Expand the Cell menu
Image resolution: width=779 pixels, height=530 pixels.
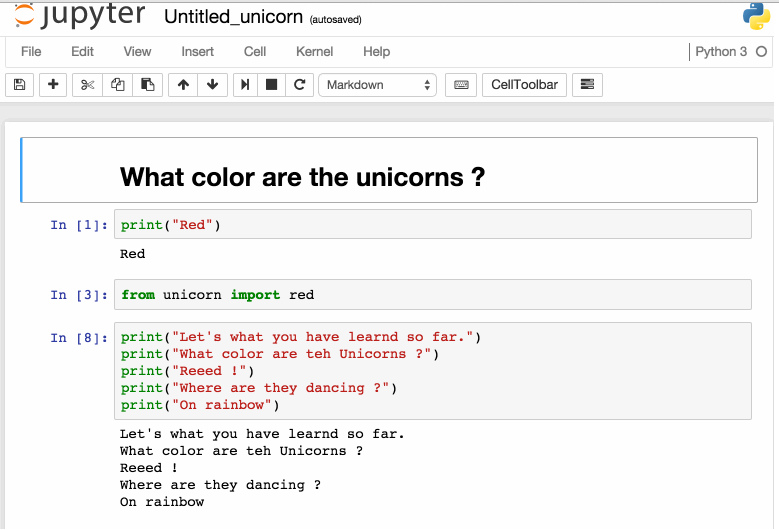pyautogui.click(x=255, y=52)
